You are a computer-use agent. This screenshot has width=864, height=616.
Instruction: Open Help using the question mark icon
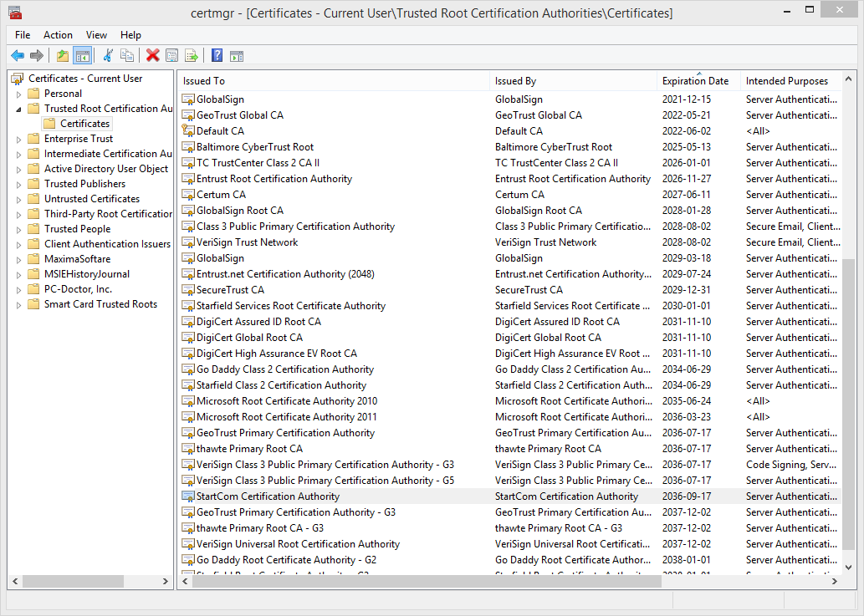pos(217,56)
